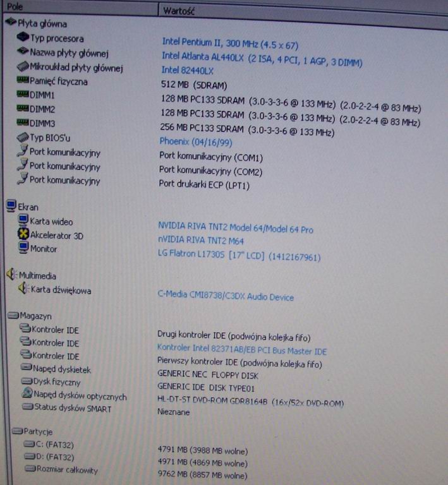Select the Nieznane SMART status value
This screenshot has height=485, width=448.
click(174, 412)
